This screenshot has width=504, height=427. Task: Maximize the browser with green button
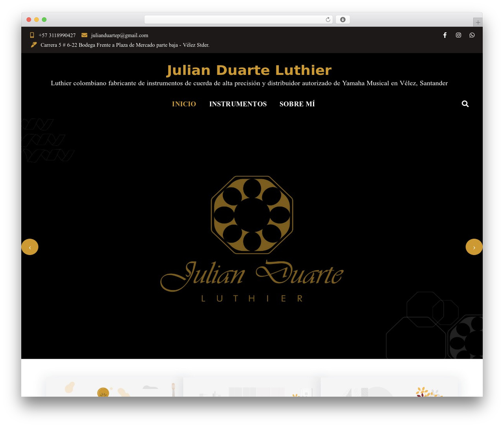pos(44,20)
